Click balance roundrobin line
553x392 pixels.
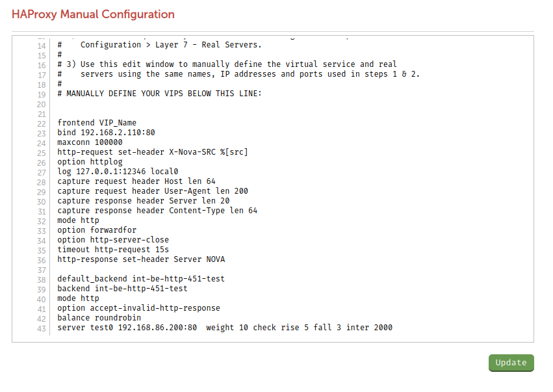click(x=99, y=318)
